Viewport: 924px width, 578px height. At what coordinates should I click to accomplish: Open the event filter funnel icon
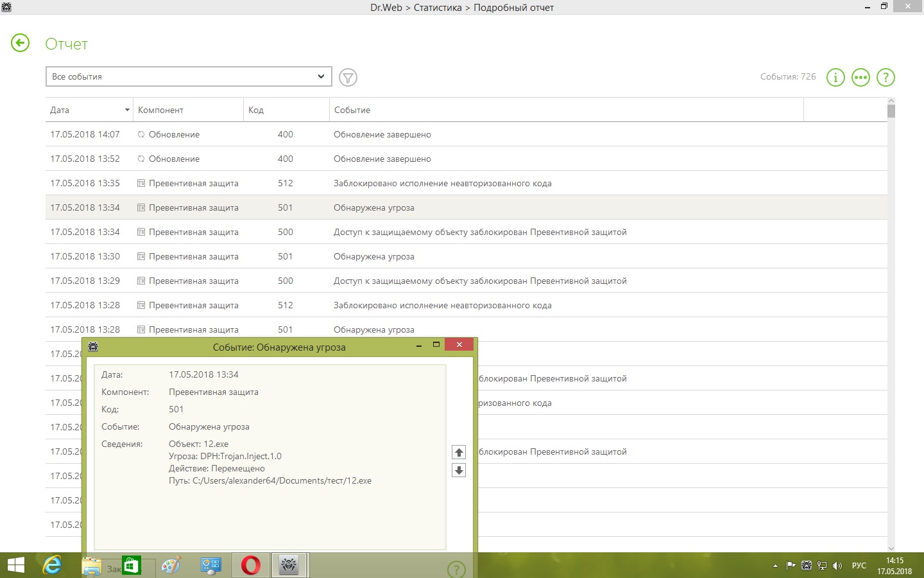348,78
